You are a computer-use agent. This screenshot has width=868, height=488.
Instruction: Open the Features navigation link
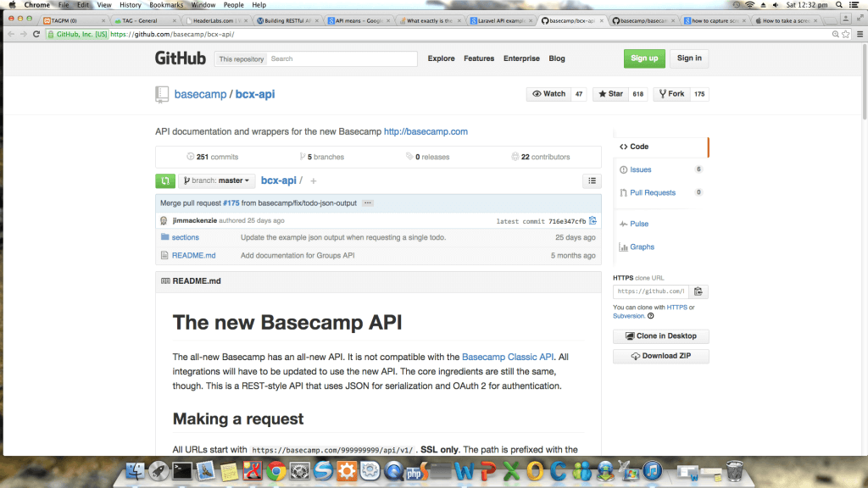coord(479,58)
